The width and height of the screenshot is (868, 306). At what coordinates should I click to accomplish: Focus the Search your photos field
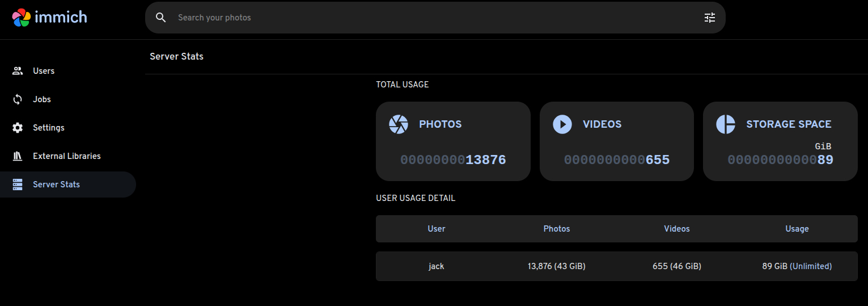pyautogui.click(x=431, y=18)
